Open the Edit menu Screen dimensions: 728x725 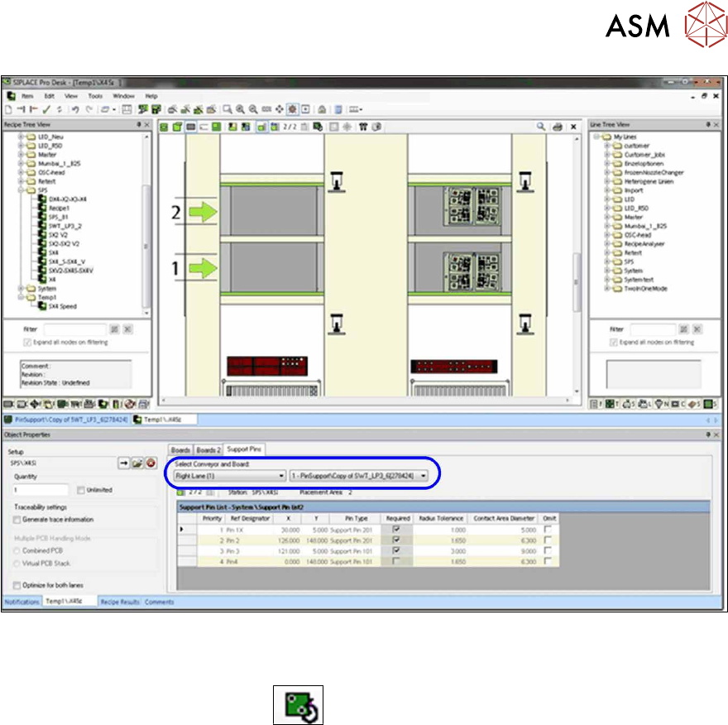[49, 96]
